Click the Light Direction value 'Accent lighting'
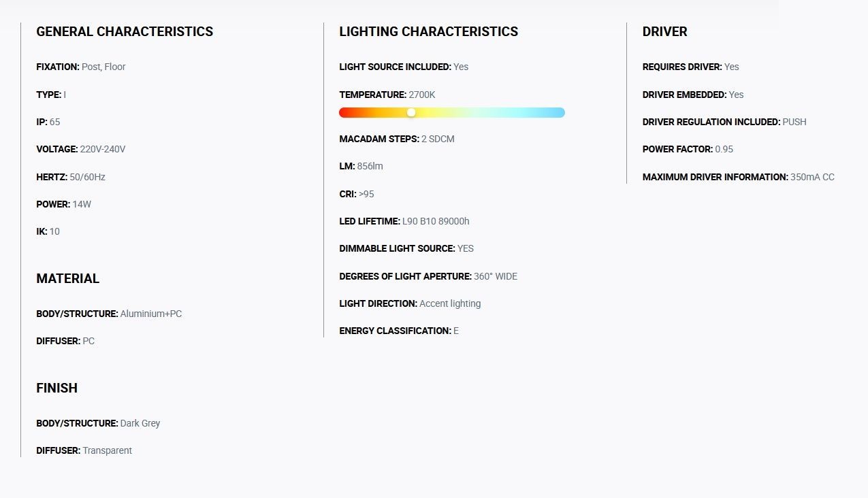 (450, 303)
